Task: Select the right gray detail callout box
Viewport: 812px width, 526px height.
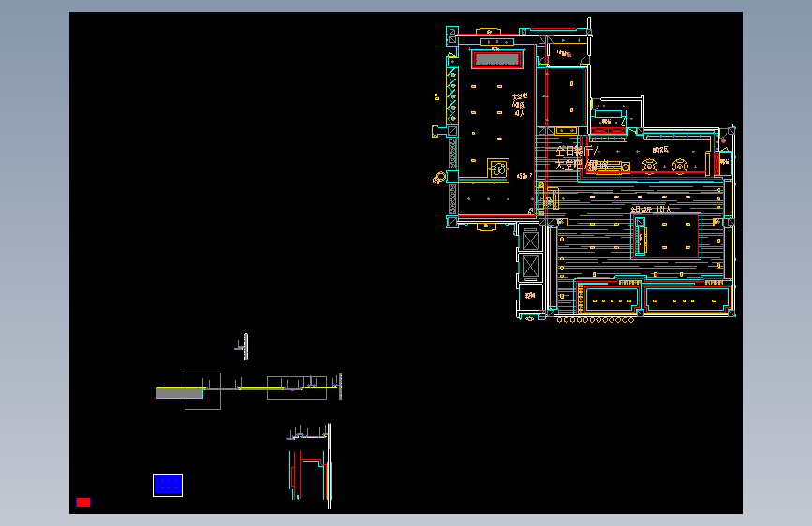Action: point(297,387)
